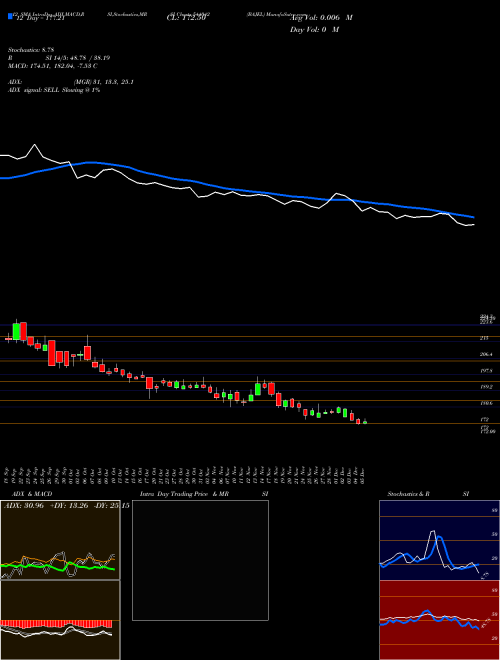Click the 'Avg Vol: 0.006 M' text
Viewport: 500px width, 660px height.
pos(321,18)
